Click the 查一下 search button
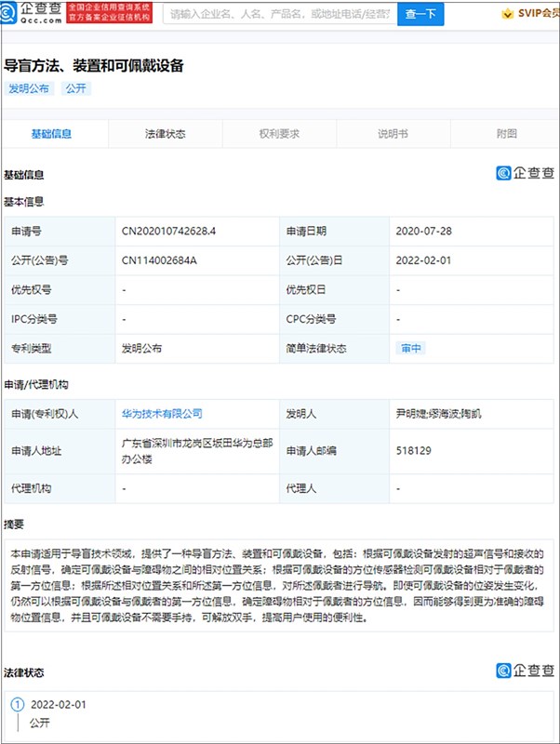Image resolution: width=560 pixels, height=744 pixels. point(420,14)
